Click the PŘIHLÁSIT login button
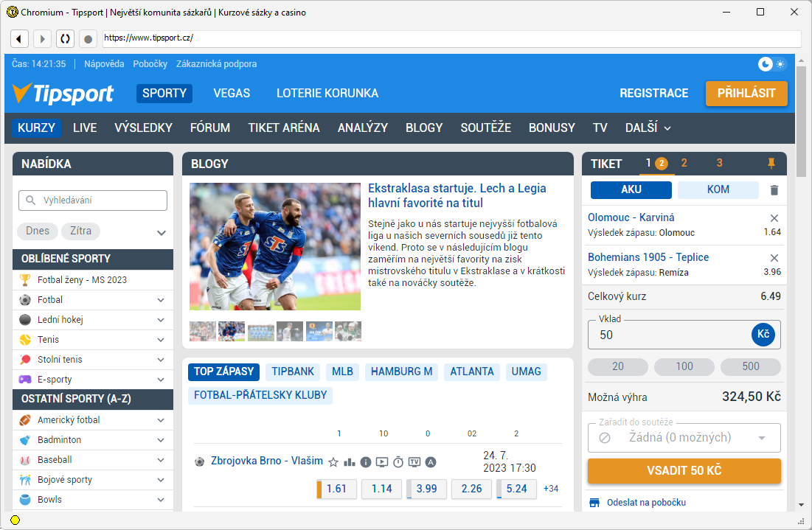This screenshot has height=530, width=812. coord(746,94)
